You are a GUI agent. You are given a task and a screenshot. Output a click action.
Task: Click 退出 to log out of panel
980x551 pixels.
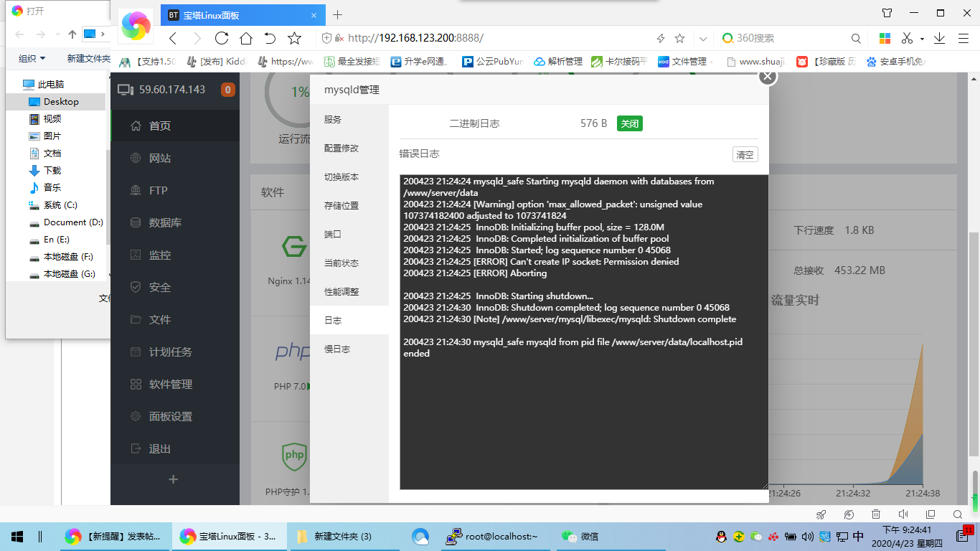[x=159, y=449]
